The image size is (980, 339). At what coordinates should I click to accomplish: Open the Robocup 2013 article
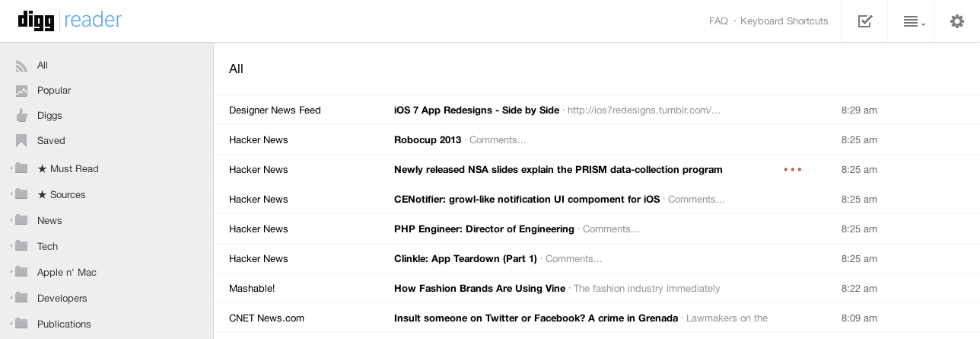pos(428,140)
